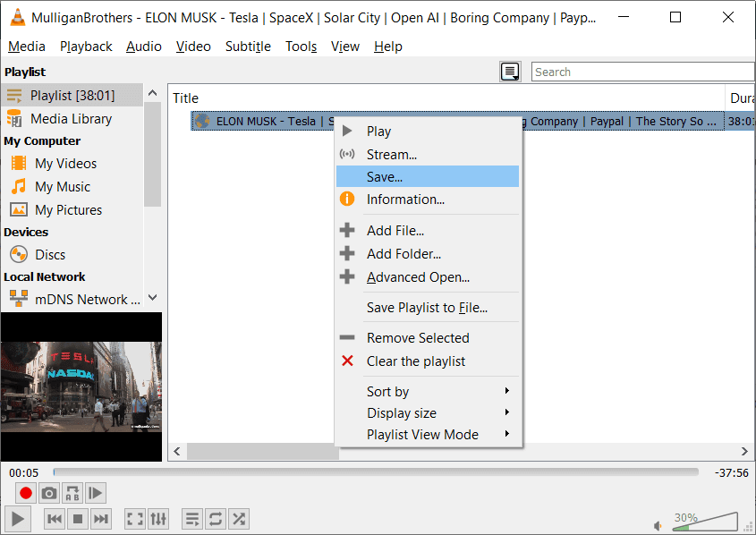Adjust the 30% volume slider
Image resolution: width=756 pixels, height=535 pixels.
705,522
